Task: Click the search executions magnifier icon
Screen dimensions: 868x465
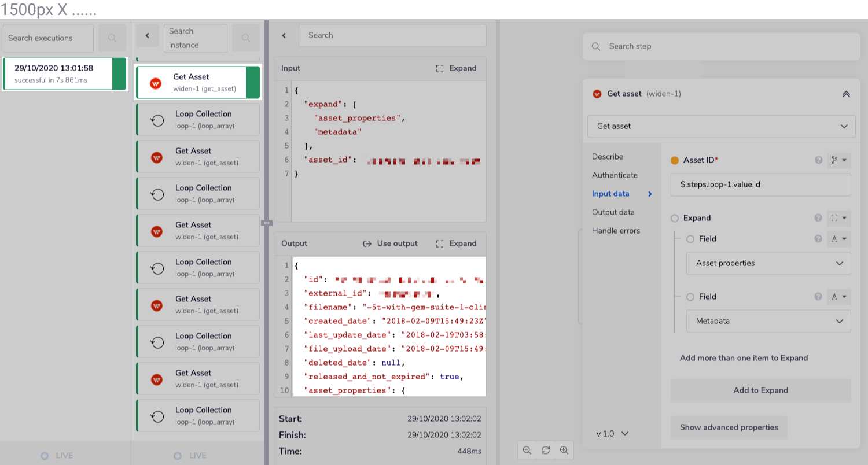Action: point(112,38)
